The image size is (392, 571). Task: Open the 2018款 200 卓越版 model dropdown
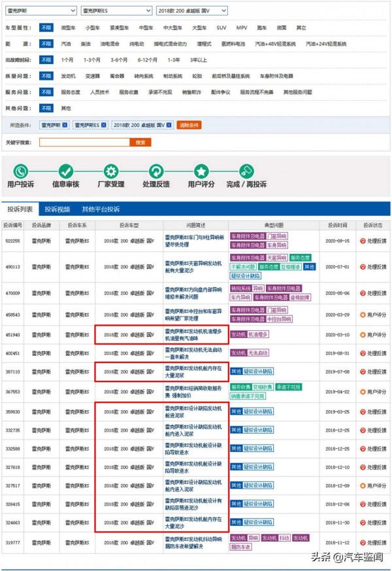point(192,11)
